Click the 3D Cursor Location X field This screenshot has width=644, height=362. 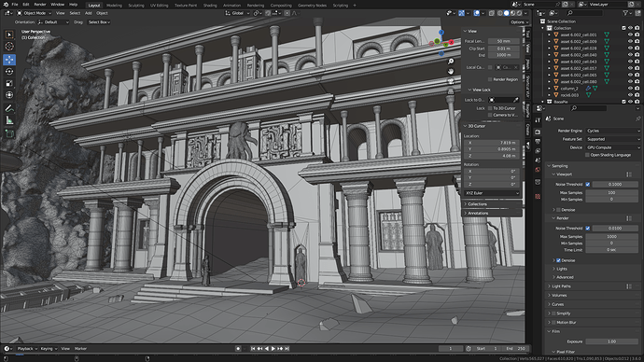click(492, 143)
